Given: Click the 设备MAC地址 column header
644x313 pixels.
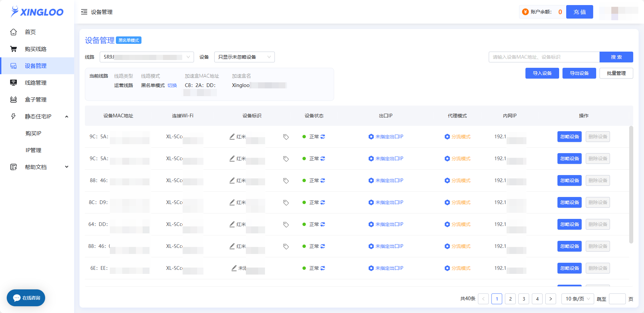Looking at the screenshot, I should pos(118,116).
